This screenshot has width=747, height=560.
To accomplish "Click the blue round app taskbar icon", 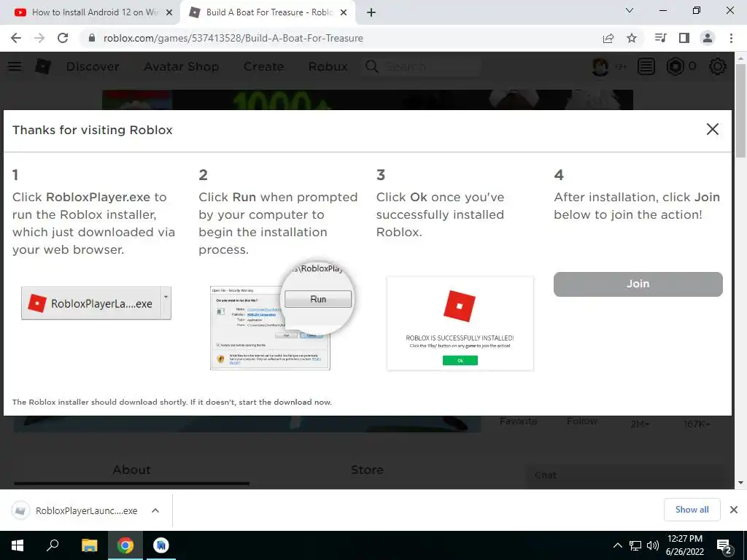I will [161, 545].
